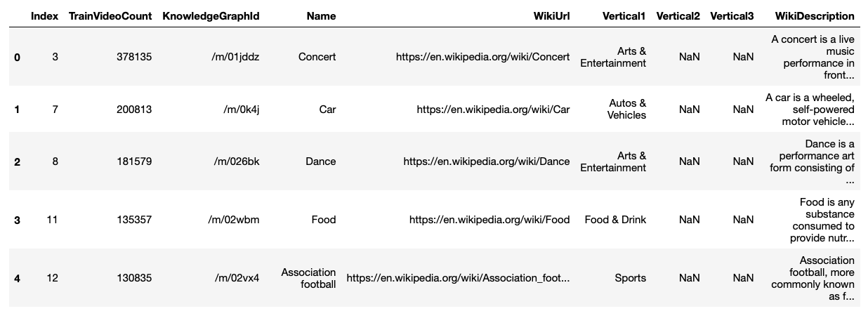The image size is (868, 311).
Task: Open the Car Wikipedia URL
Action: 493,109
